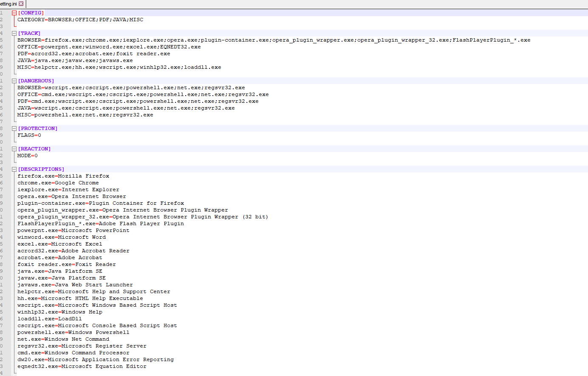The width and height of the screenshot is (588, 376).
Task: Select the setting.ini file tab
Action: point(12,4)
